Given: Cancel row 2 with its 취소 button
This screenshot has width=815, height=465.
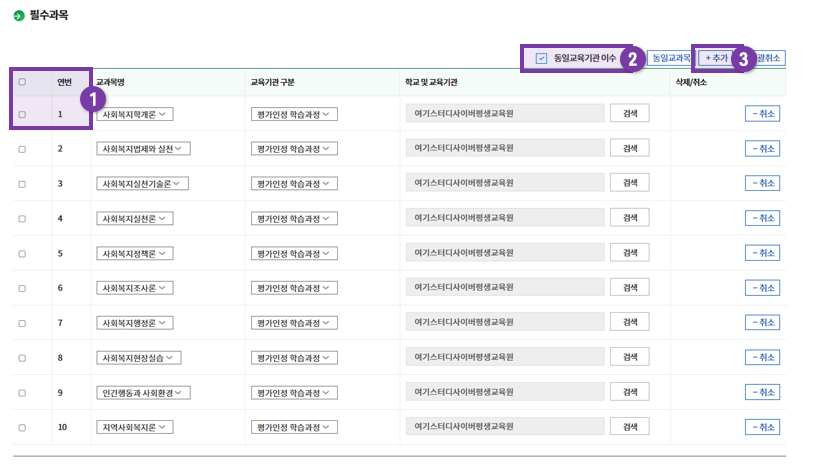Looking at the screenshot, I should coord(763,149).
